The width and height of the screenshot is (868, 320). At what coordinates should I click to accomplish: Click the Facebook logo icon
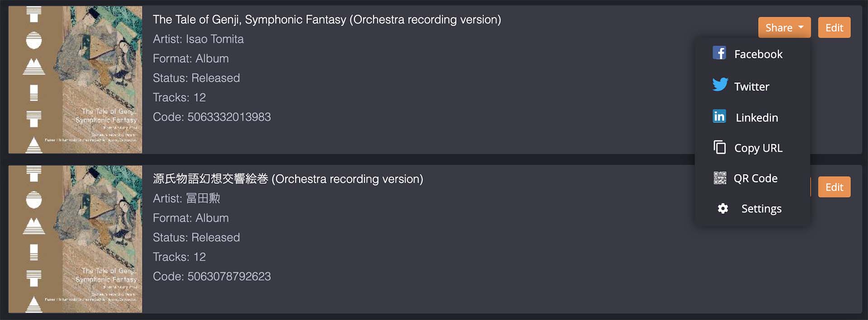point(719,53)
